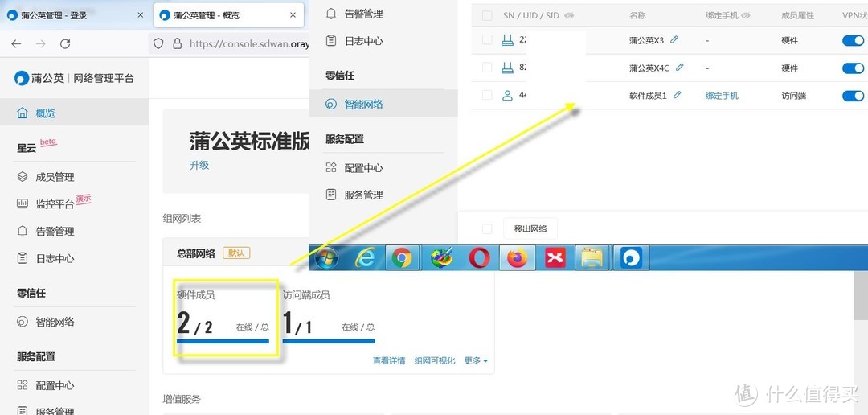Click the clipboard icon beside left-sidebar 日志中心

[23, 258]
